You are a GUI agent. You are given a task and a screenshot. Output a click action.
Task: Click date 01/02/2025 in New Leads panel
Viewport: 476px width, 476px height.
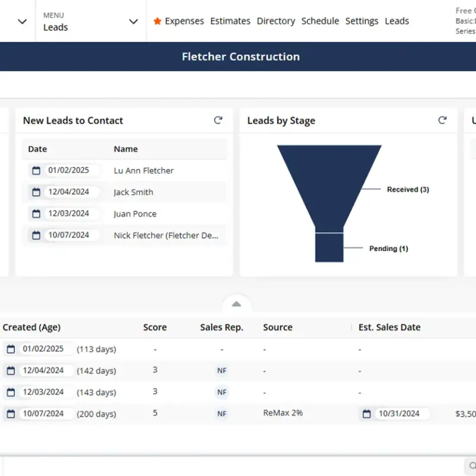pyautogui.click(x=68, y=170)
